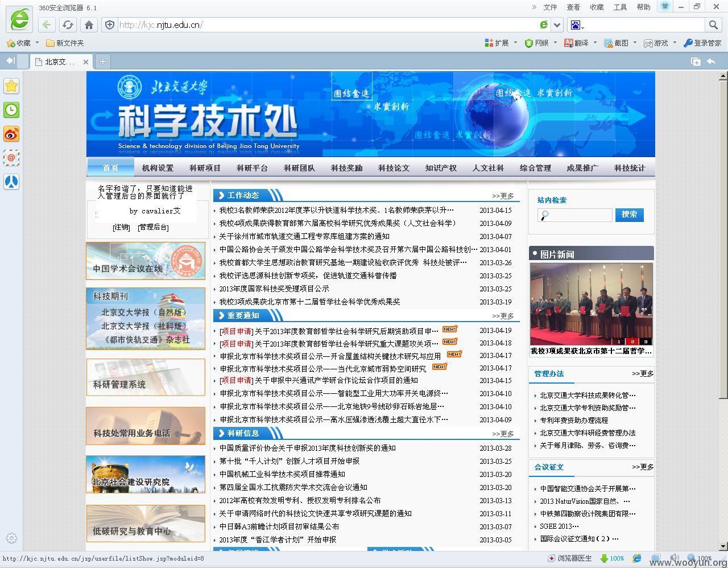Open the 扩展 extensions toolbar item

(497, 43)
